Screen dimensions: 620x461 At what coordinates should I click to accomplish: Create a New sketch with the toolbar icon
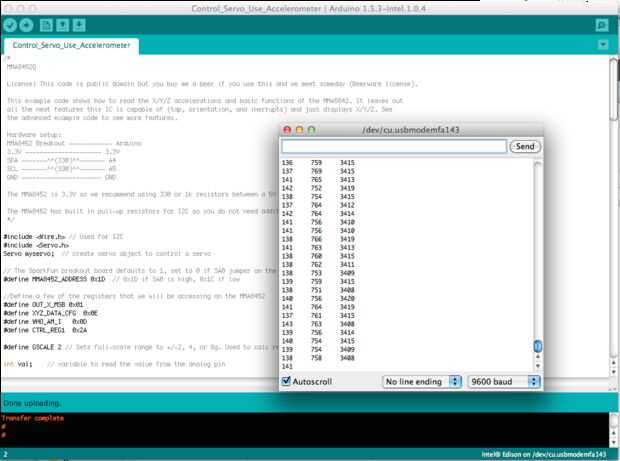coord(46,25)
